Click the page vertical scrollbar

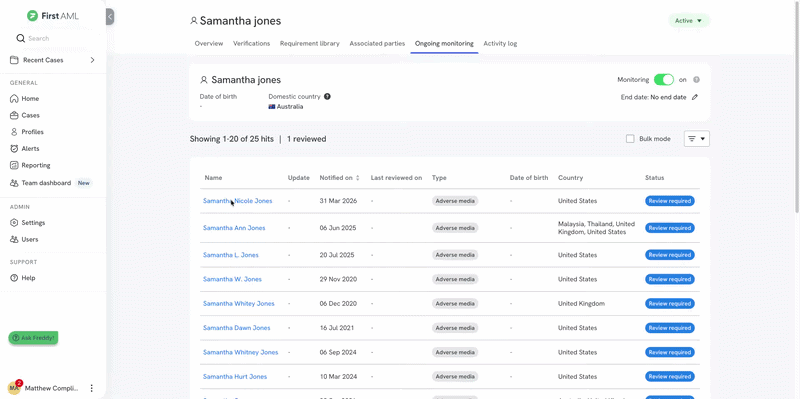(x=797, y=107)
